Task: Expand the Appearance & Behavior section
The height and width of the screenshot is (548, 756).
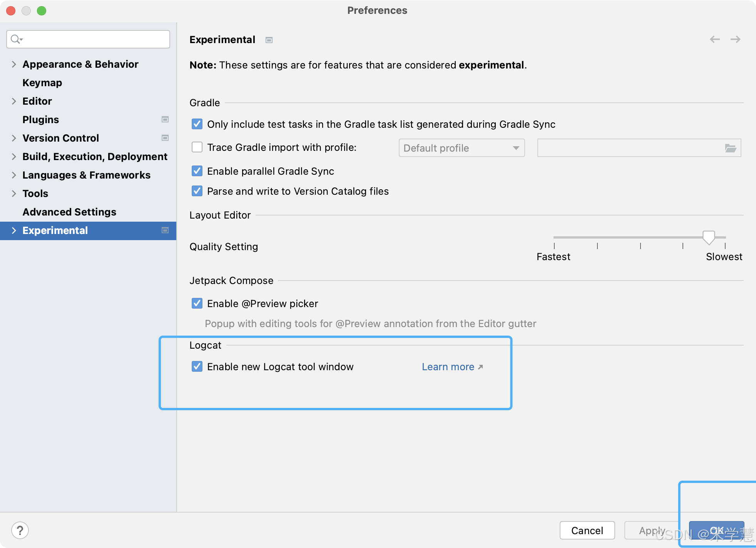Action: [14, 64]
